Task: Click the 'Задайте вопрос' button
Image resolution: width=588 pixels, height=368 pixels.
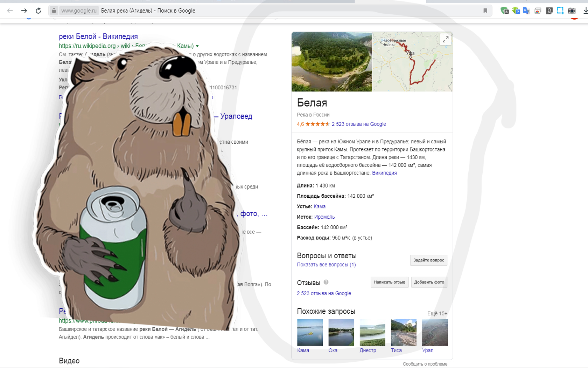Action: [x=428, y=260]
